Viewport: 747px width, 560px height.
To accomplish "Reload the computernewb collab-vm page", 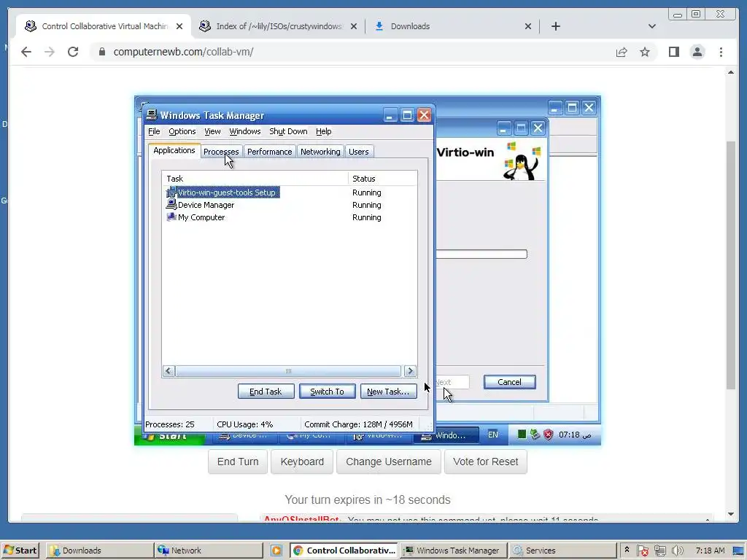I will 73,52.
